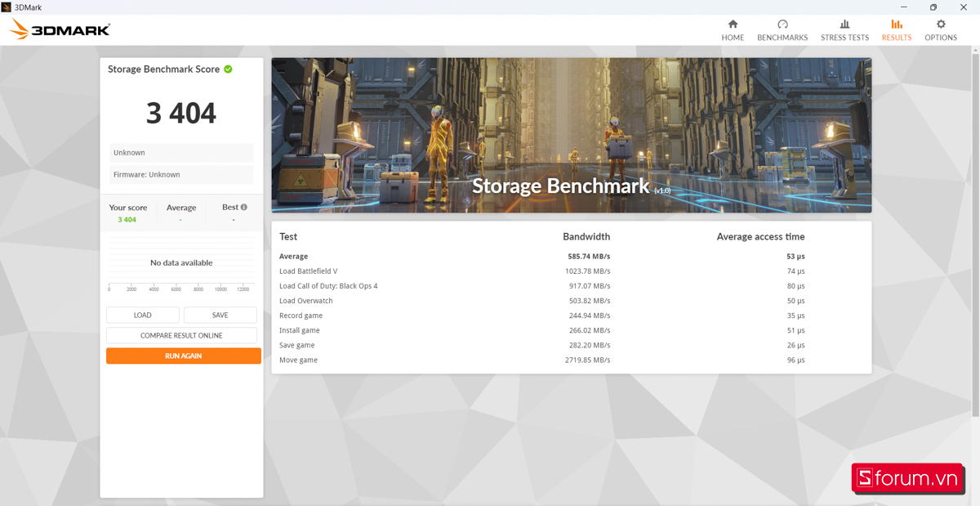Go to Benchmarks gauge icon
The height and width of the screenshot is (506, 980).
point(782,25)
